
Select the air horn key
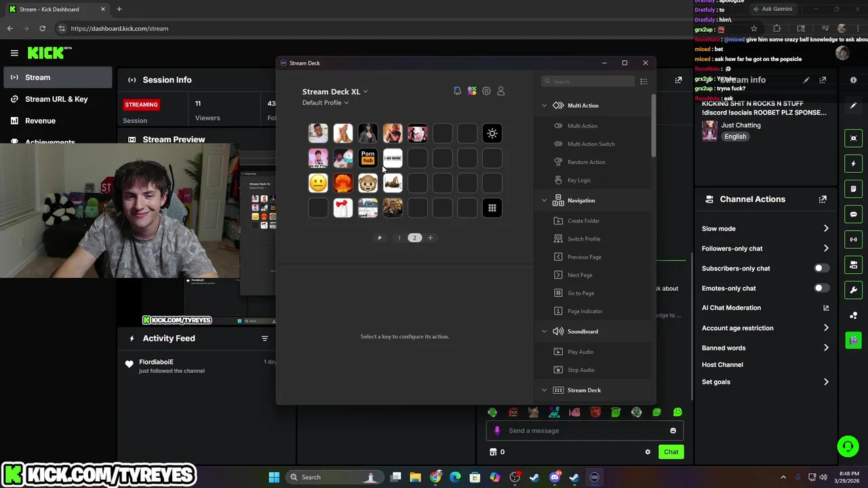(343, 208)
